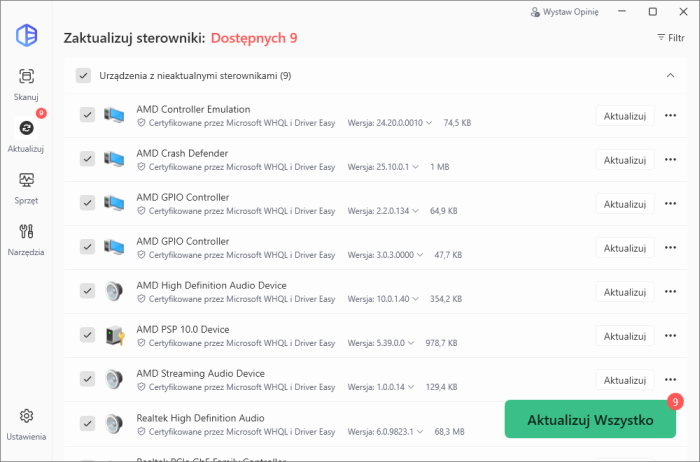Click Aktualizuj for AMD Streaming Audio Device
This screenshot has width=700, height=462.
pyautogui.click(x=625, y=380)
